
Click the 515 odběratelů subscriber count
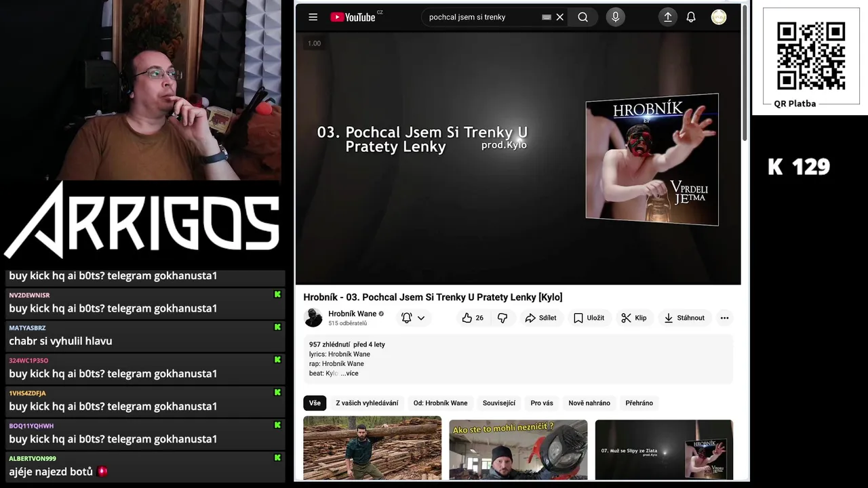click(348, 323)
